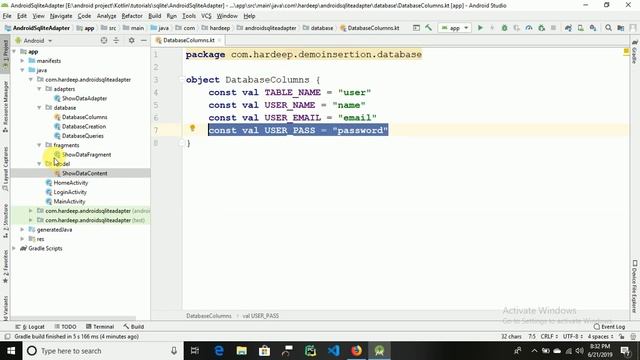Image resolution: width=640 pixels, height=360 pixels.
Task: Expand Gradle Scripts node
Action: pyautogui.click(x=15, y=248)
